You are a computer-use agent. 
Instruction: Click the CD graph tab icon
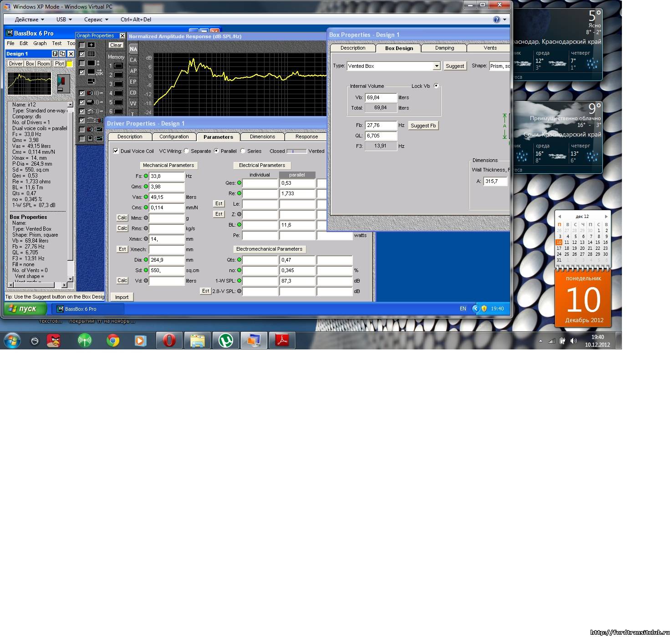(x=133, y=93)
